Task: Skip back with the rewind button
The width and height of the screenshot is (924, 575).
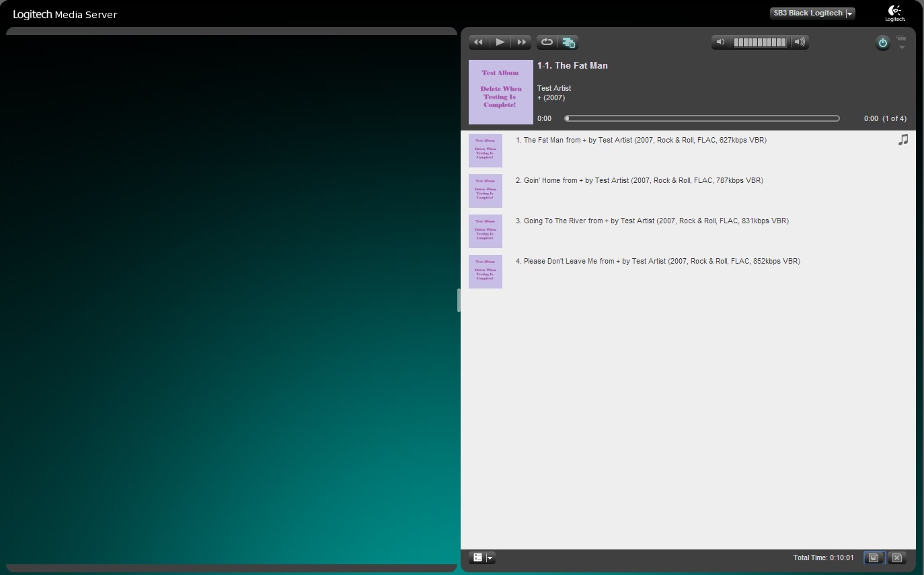Action: (478, 42)
